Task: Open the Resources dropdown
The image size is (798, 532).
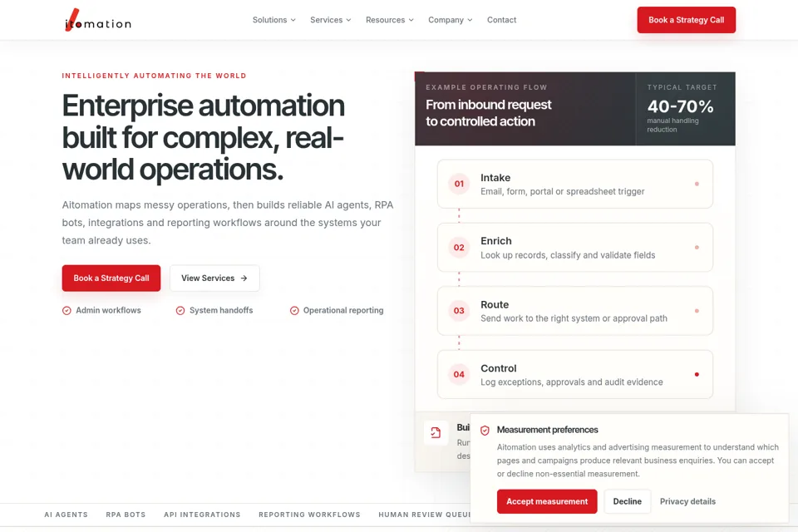Action: [x=389, y=20]
